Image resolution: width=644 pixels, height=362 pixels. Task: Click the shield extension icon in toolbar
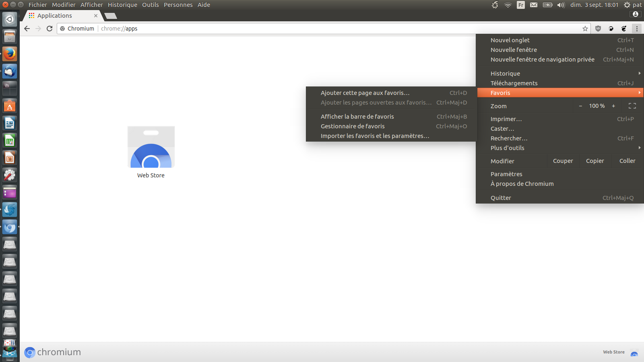(598, 29)
